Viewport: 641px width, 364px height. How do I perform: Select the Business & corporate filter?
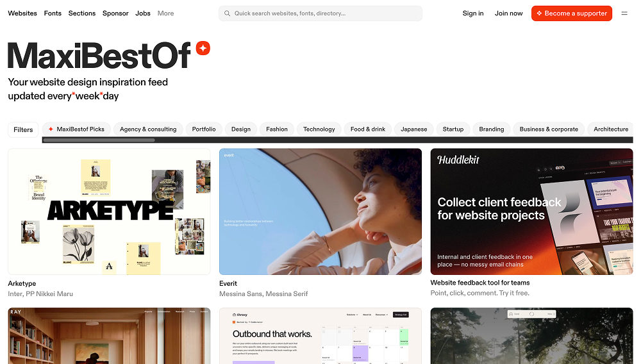549,129
